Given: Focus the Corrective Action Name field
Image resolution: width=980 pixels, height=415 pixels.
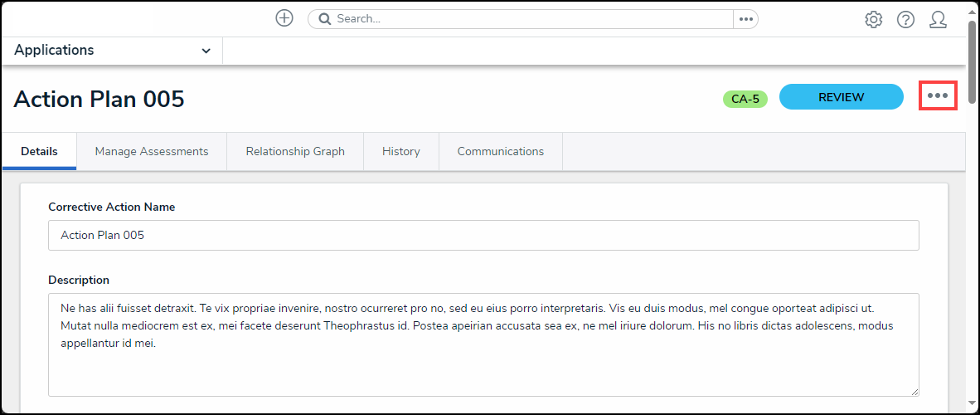Looking at the screenshot, I should [x=483, y=235].
